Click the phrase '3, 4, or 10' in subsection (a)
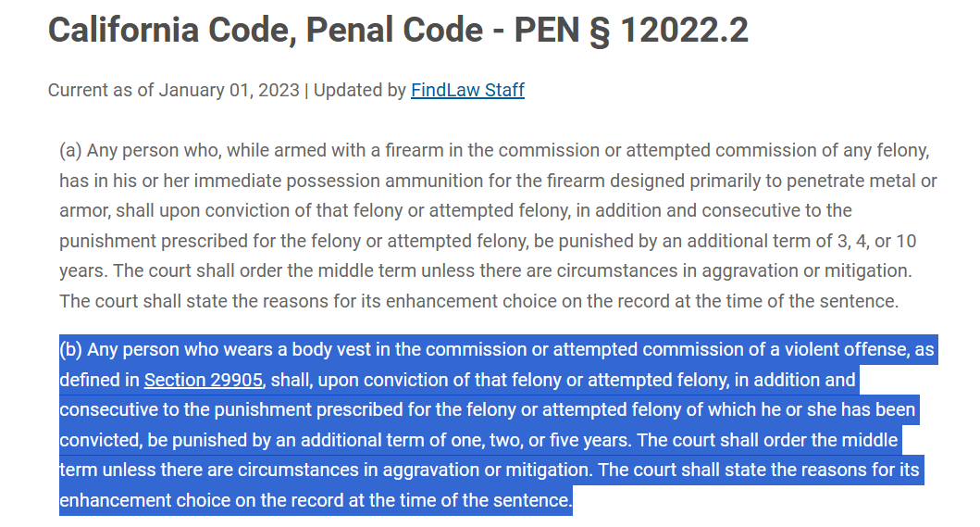This screenshot has width=980, height=527. 877,241
